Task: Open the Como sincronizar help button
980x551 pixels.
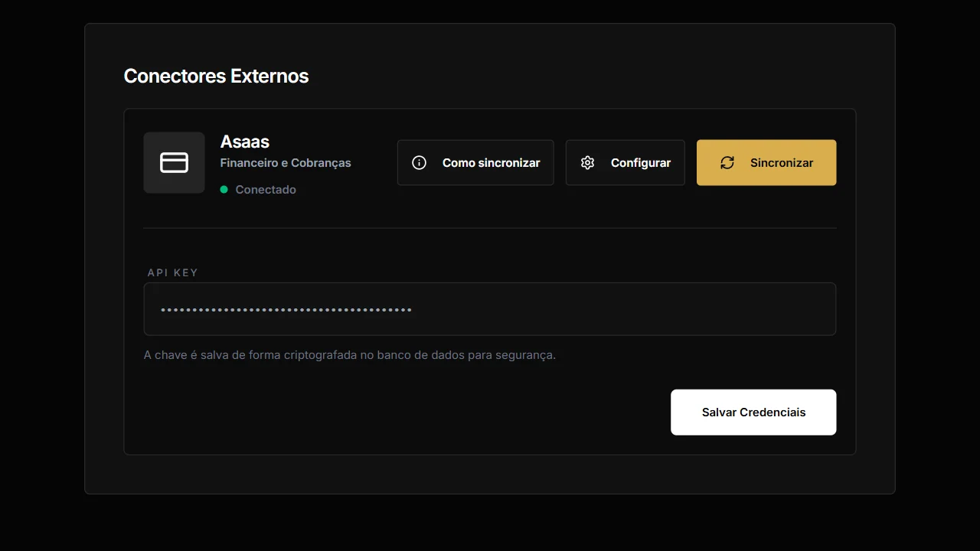Action: coord(475,162)
